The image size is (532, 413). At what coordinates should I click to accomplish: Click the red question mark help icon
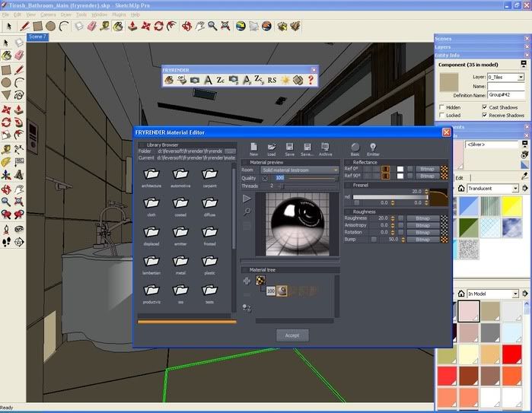coord(311,79)
